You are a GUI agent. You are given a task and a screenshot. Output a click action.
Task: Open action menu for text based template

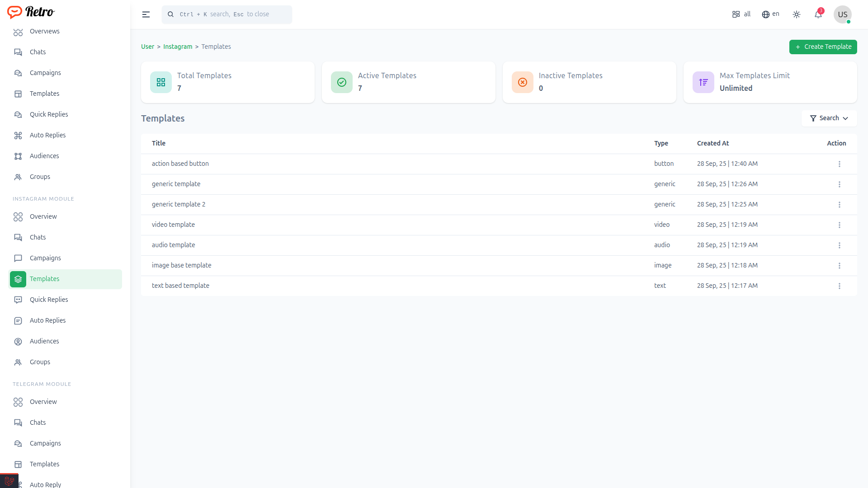[x=840, y=286]
